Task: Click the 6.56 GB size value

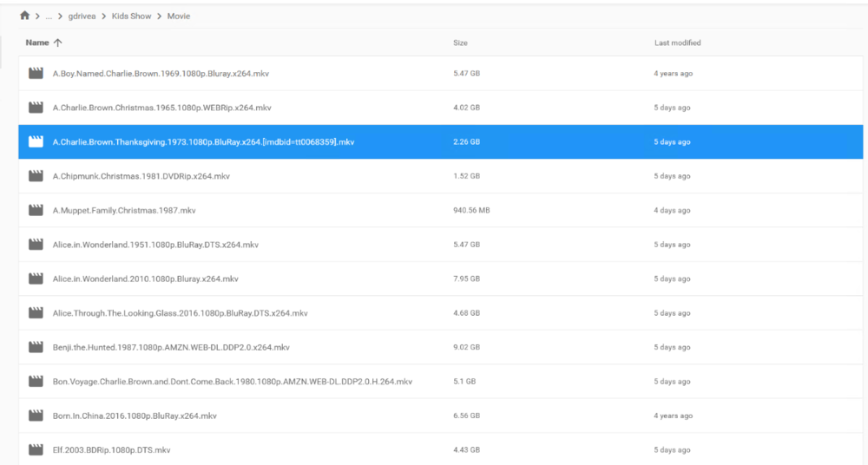Action: (466, 416)
